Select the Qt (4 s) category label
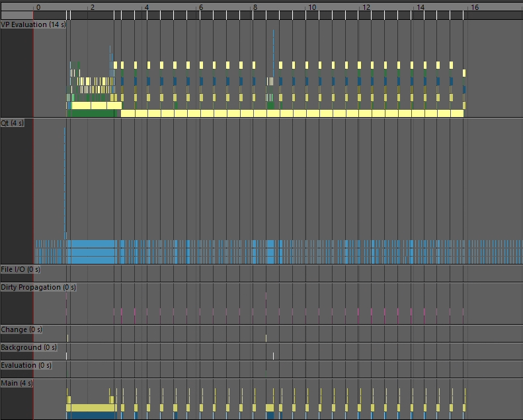523x420 pixels. click(x=13, y=123)
